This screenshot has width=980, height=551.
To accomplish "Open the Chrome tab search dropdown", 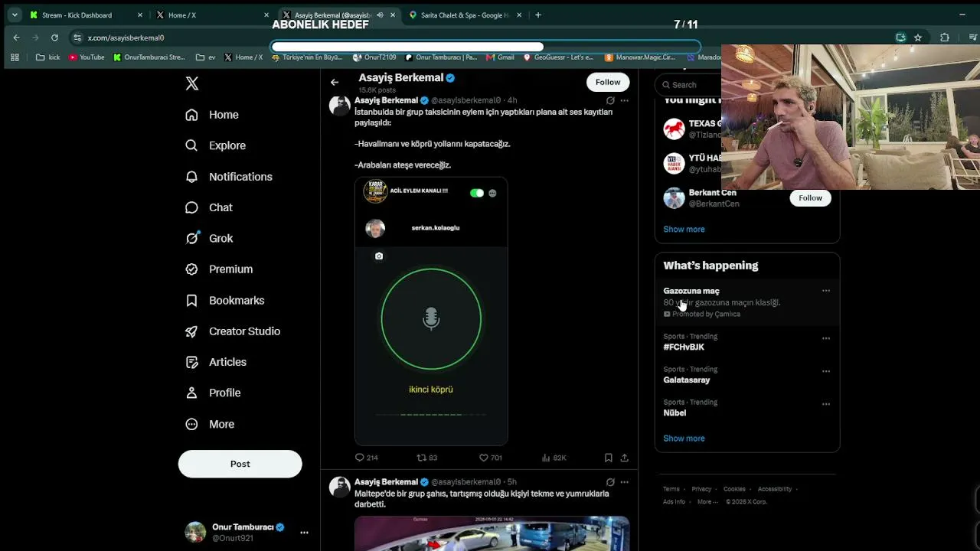I will click(x=14, y=15).
